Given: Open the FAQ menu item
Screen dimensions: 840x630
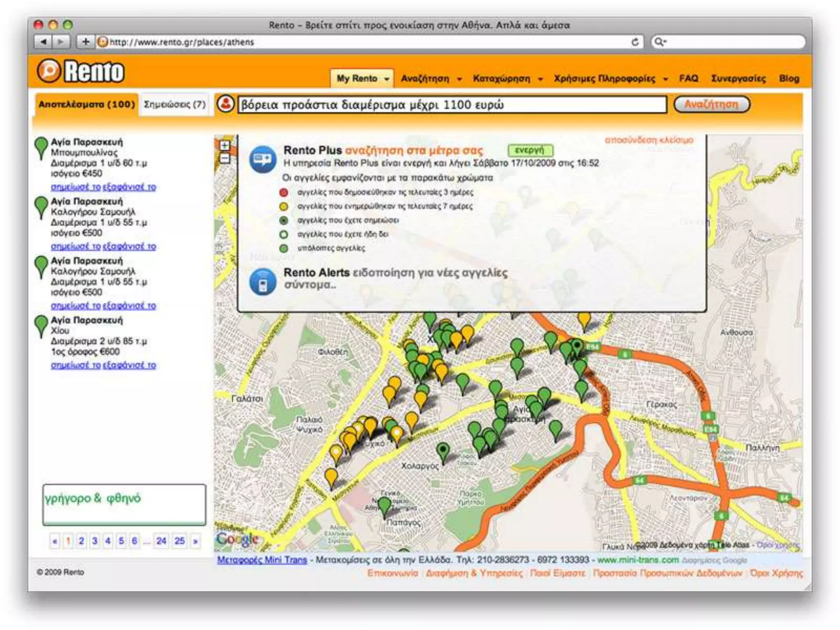Looking at the screenshot, I should point(688,78).
